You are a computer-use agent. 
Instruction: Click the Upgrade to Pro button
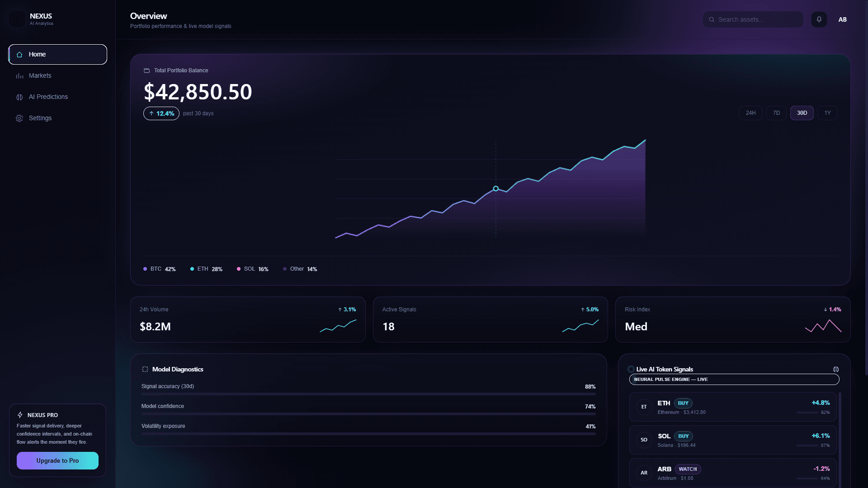[57, 460]
